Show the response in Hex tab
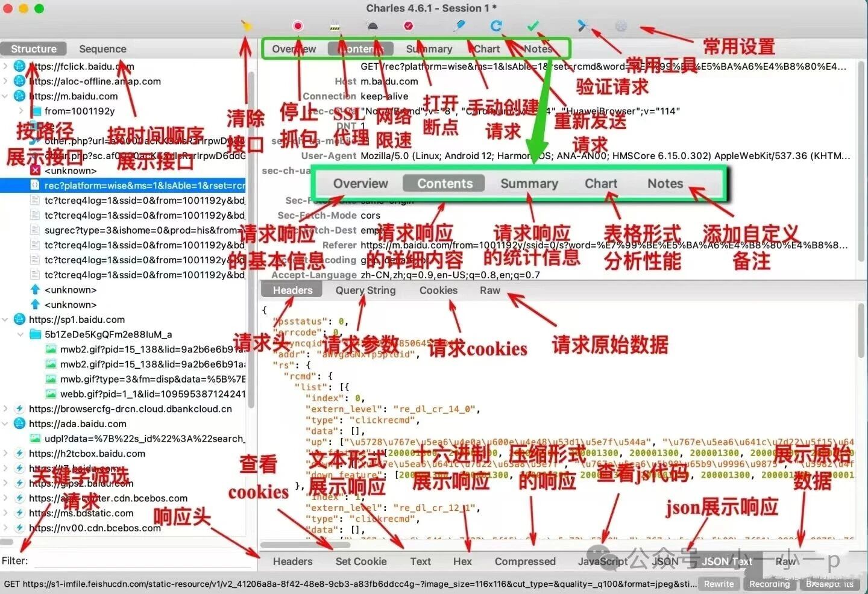The image size is (868, 594). coord(462,561)
